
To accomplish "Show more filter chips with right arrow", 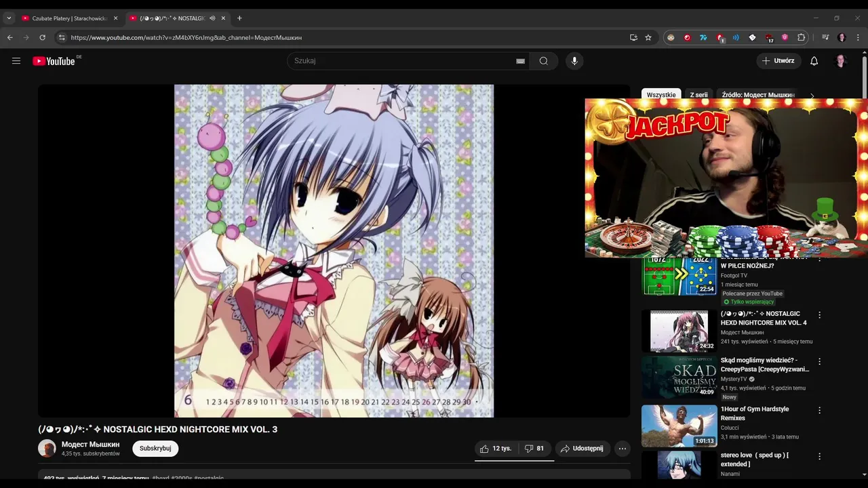I will [812, 96].
